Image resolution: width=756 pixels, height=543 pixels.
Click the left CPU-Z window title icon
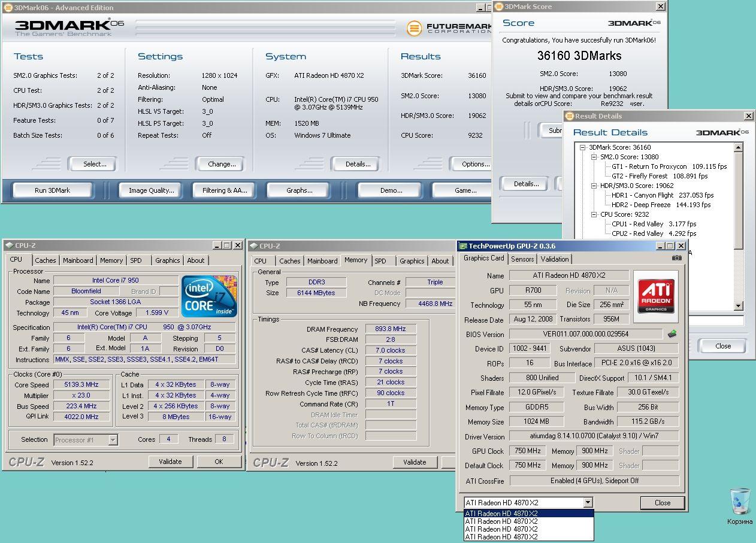coord(8,245)
